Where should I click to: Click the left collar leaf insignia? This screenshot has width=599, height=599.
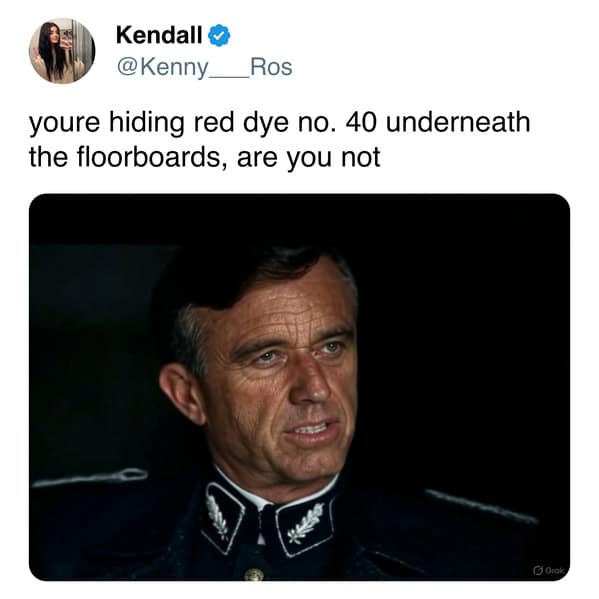(219, 517)
